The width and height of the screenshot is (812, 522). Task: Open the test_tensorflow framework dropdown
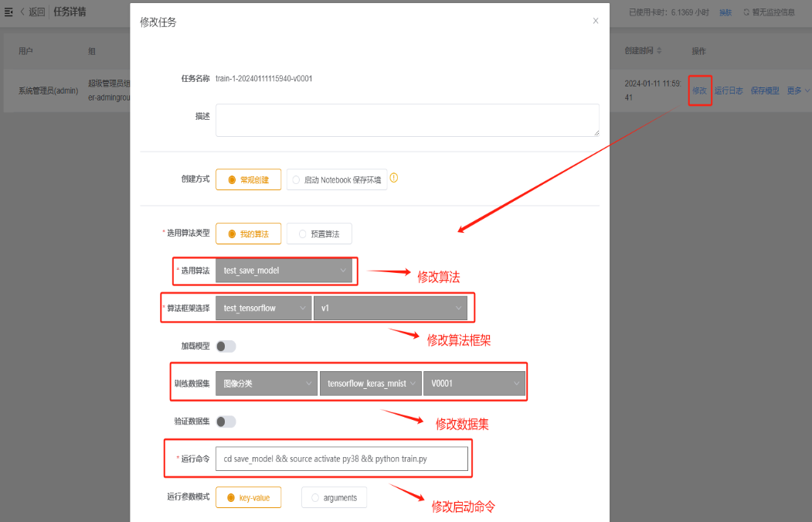pos(263,308)
